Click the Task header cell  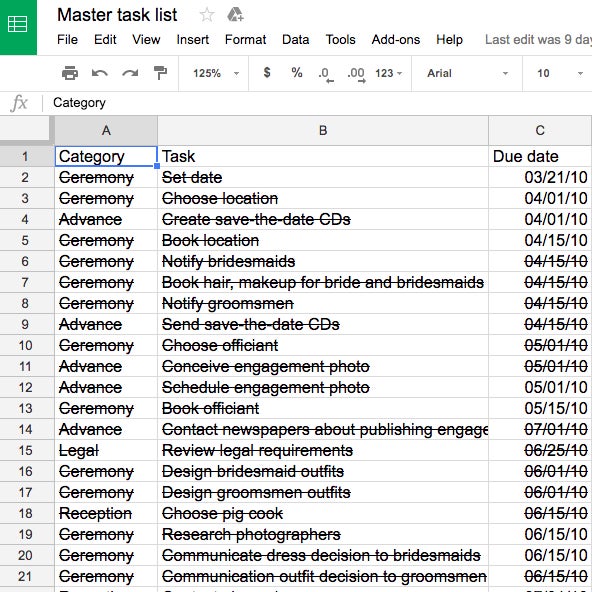(323, 156)
